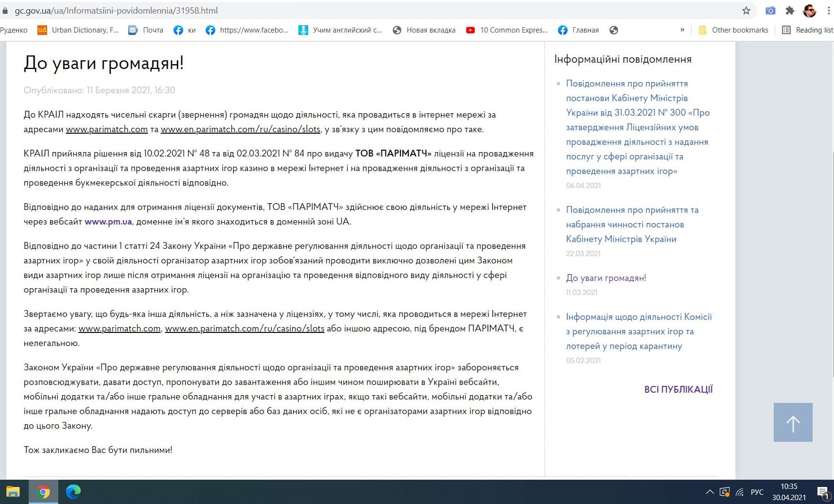Click the address bar URL field

point(340,11)
